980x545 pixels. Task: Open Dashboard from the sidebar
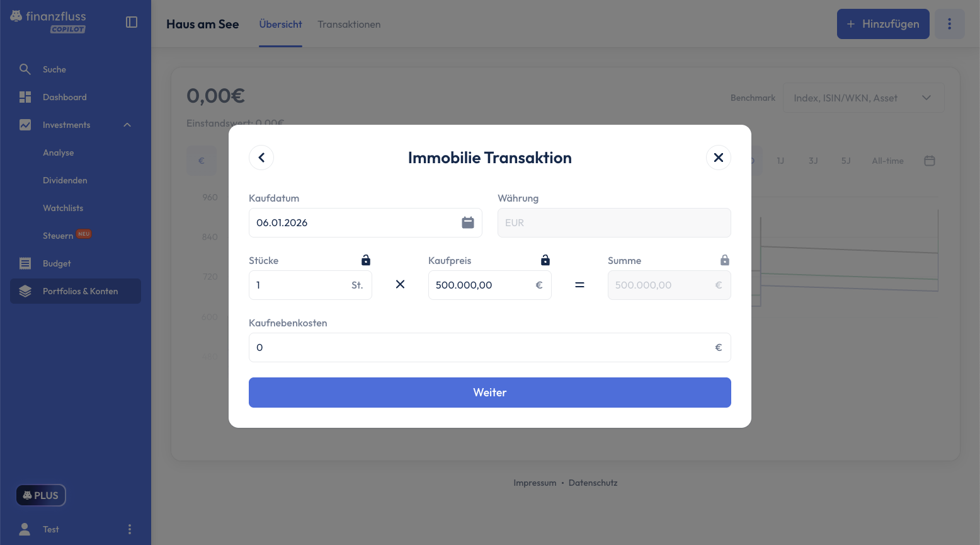pyautogui.click(x=64, y=97)
